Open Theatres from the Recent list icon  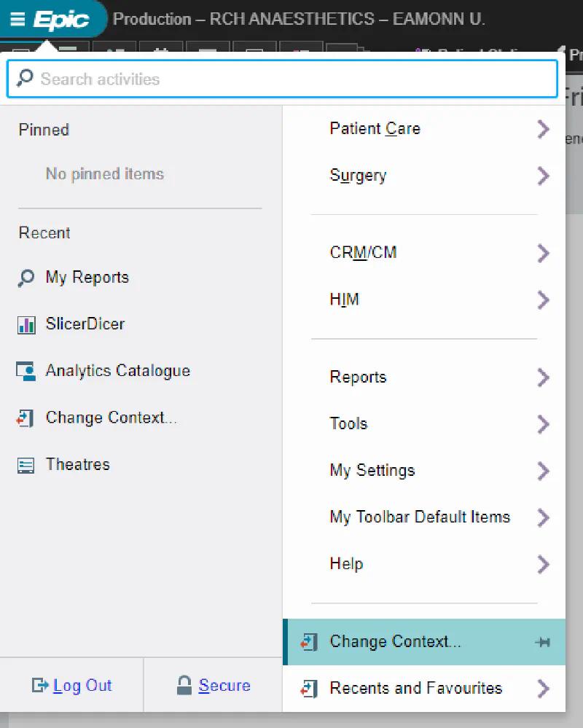pos(26,464)
